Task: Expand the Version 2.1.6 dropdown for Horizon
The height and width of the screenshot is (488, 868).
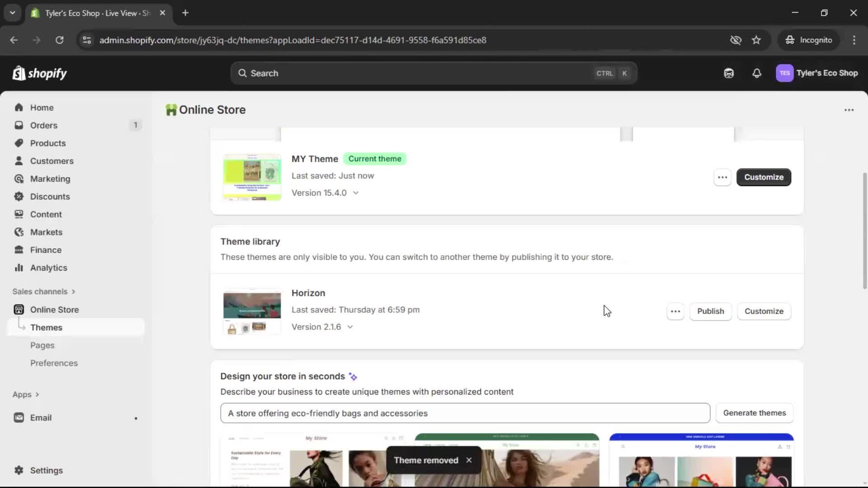Action: [350, 327]
